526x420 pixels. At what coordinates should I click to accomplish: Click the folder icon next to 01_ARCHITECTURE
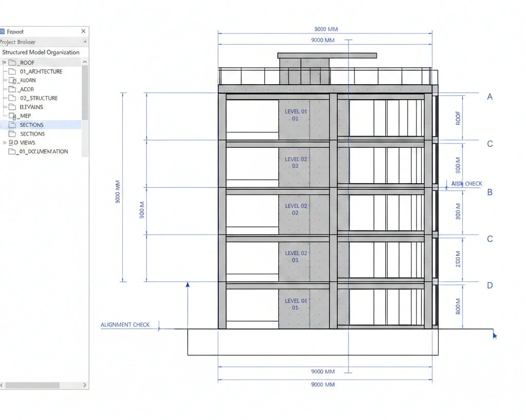tap(12, 71)
